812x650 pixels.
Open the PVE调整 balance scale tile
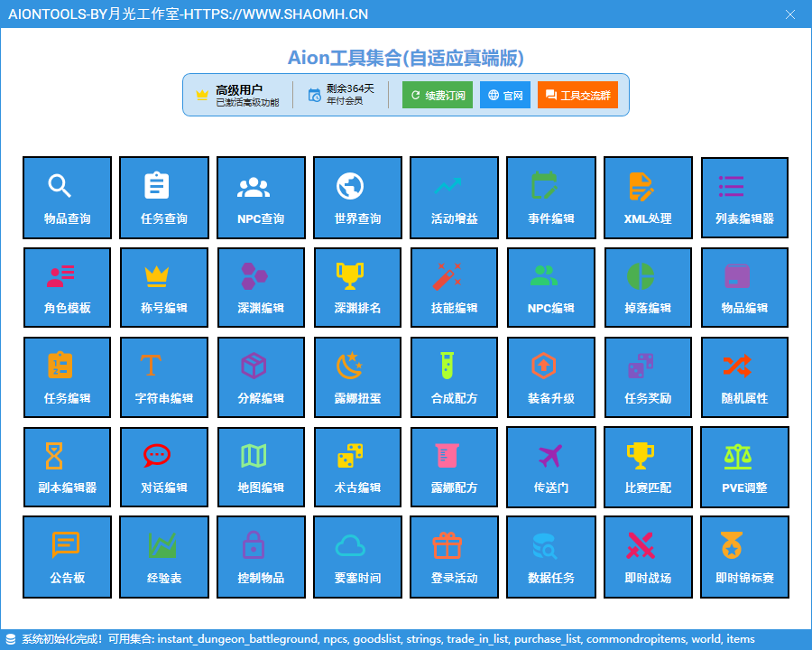click(744, 467)
